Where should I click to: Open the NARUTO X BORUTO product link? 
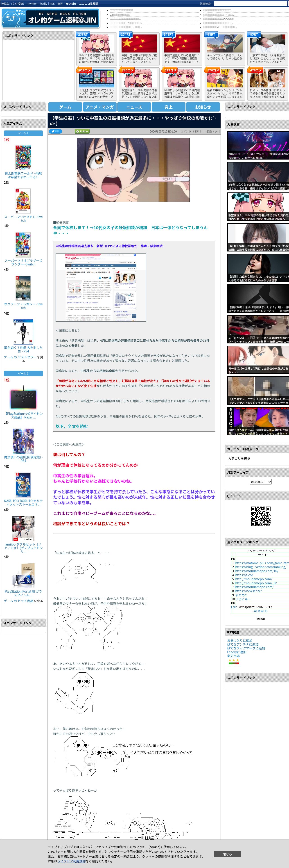[23, 503]
